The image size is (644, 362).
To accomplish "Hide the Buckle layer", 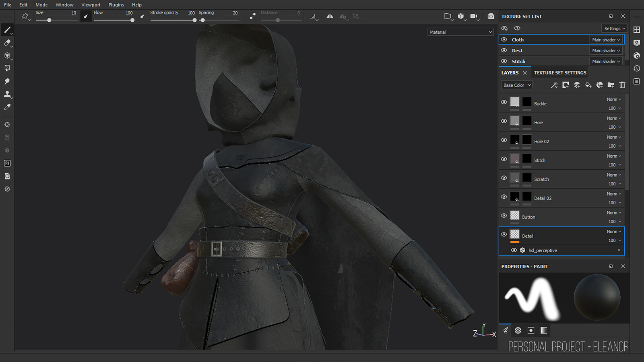I will coord(504,103).
